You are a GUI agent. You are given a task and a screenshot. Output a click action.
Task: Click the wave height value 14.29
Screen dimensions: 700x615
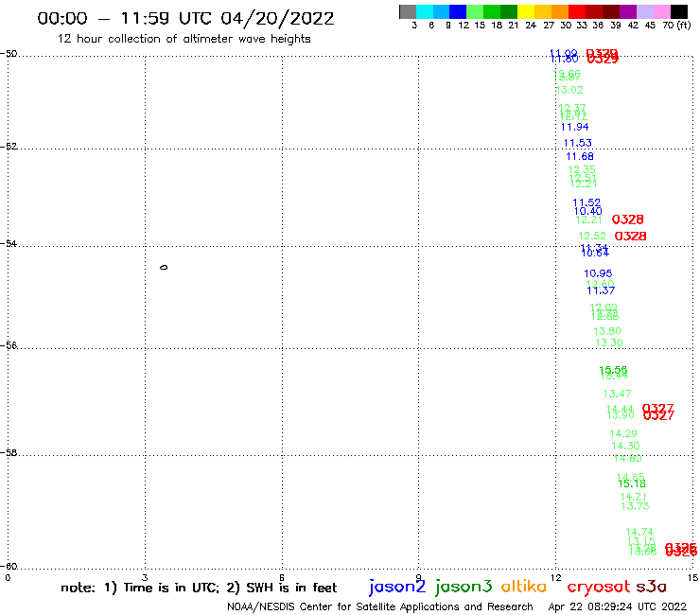(623, 433)
